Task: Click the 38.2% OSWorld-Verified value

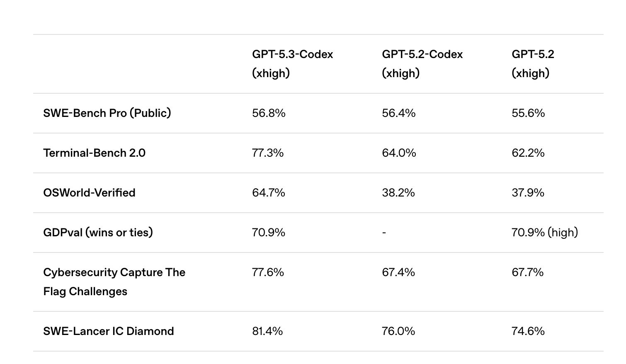Action: pyautogui.click(x=398, y=192)
